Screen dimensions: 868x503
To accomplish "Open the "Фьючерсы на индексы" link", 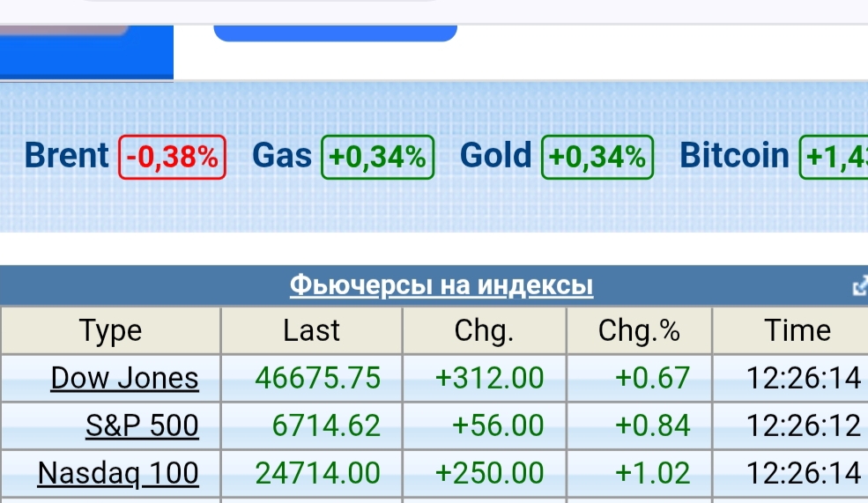I will pyautogui.click(x=441, y=286).
